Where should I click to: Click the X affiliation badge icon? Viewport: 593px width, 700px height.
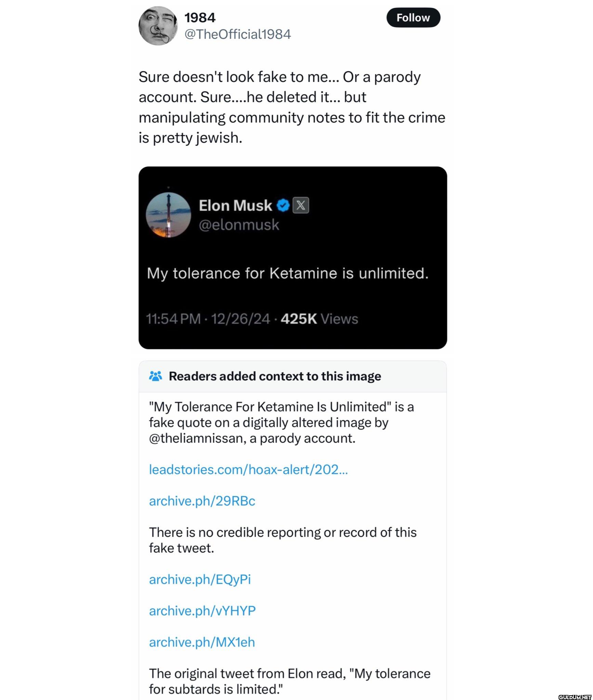tap(301, 205)
